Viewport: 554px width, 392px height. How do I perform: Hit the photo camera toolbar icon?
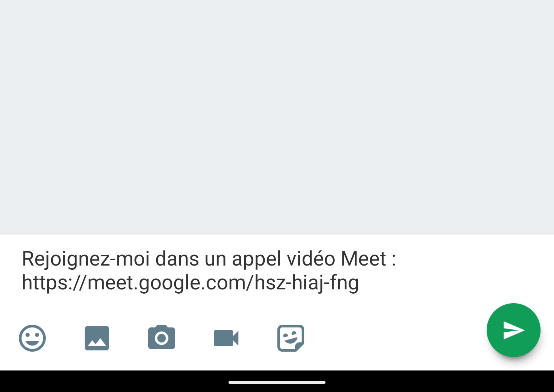[x=162, y=337]
